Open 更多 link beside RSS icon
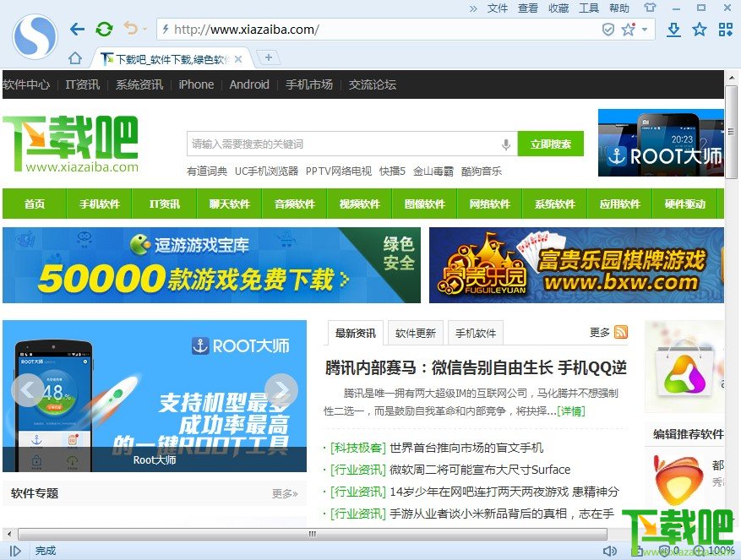 (600, 333)
